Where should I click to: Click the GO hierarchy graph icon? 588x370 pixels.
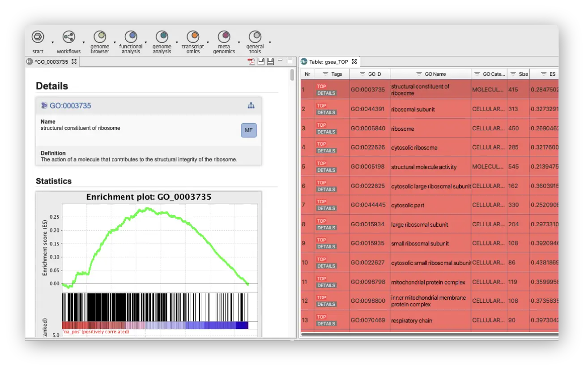point(251,106)
